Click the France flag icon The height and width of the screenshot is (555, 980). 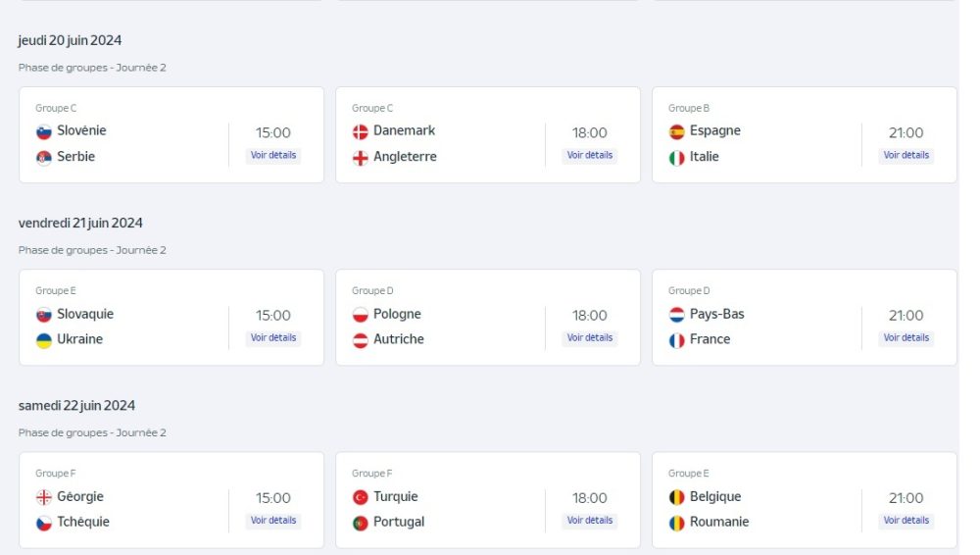[676, 340]
